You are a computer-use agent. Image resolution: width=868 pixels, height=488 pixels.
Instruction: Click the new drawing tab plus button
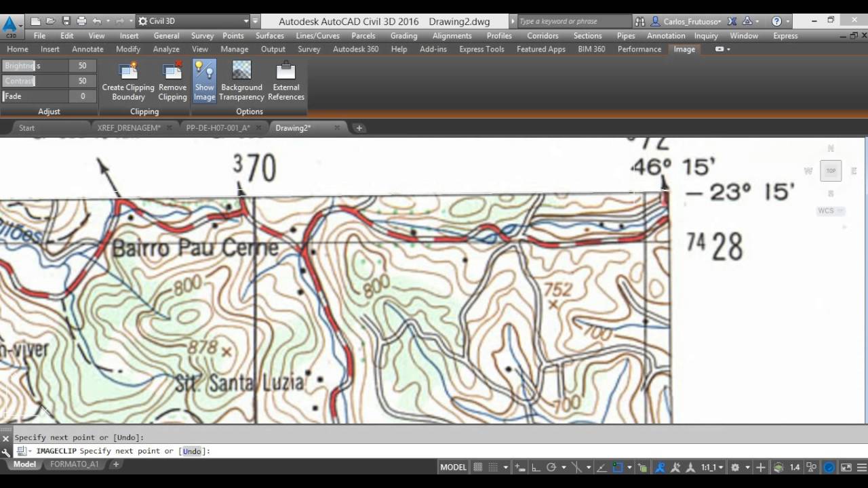tap(359, 127)
